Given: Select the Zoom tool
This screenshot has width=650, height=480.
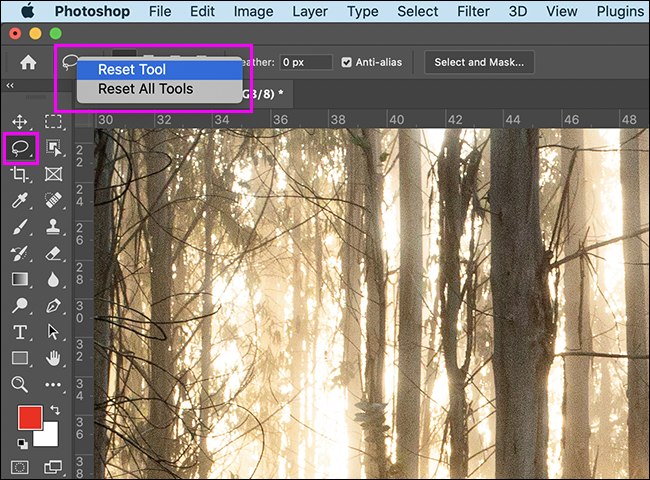Looking at the screenshot, I should point(20,383).
